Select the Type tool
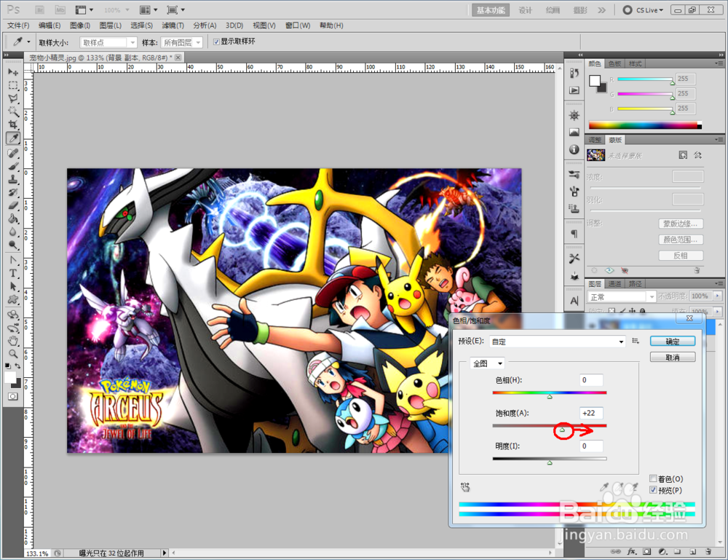 13,273
